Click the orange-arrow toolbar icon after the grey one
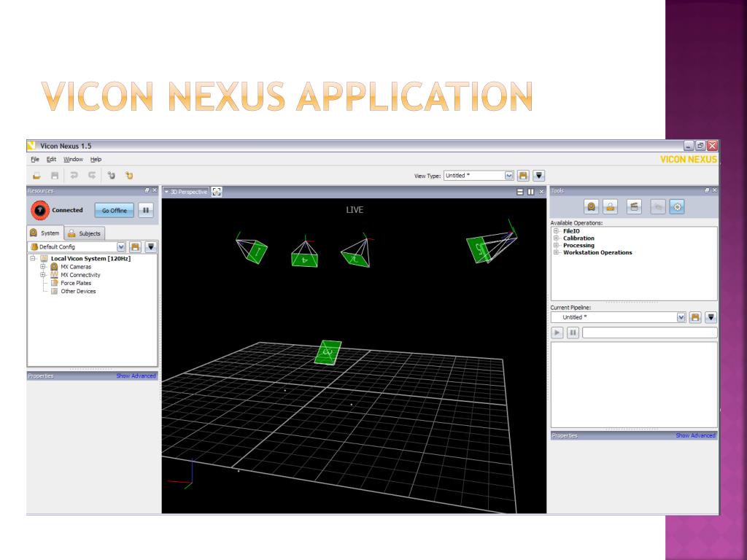 click(x=129, y=176)
